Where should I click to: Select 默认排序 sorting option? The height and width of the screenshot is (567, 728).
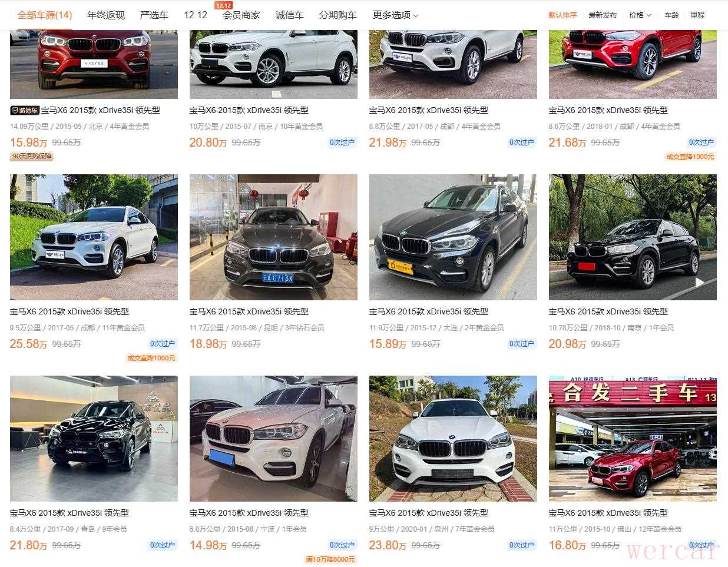point(562,15)
